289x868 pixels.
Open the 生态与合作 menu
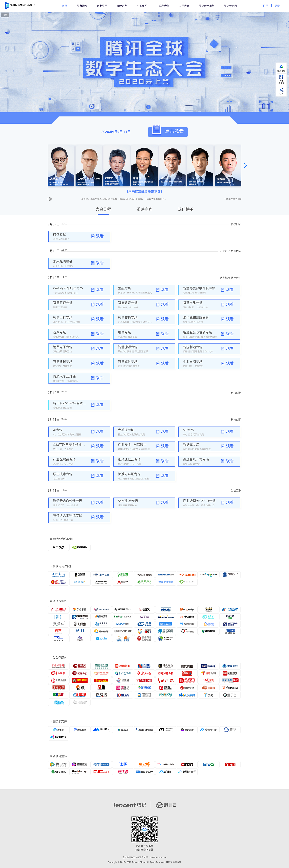pyautogui.click(x=163, y=6)
